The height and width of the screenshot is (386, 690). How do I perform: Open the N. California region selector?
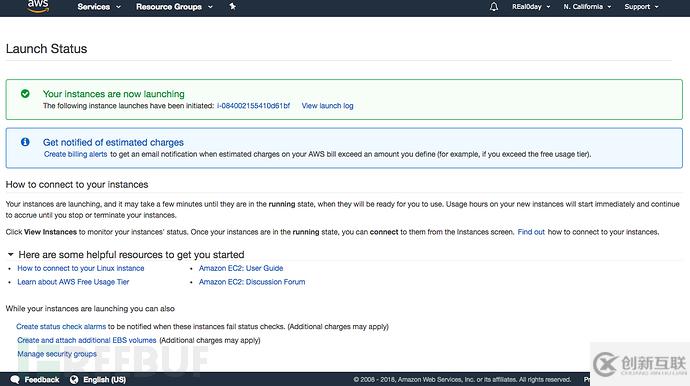[587, 7]
